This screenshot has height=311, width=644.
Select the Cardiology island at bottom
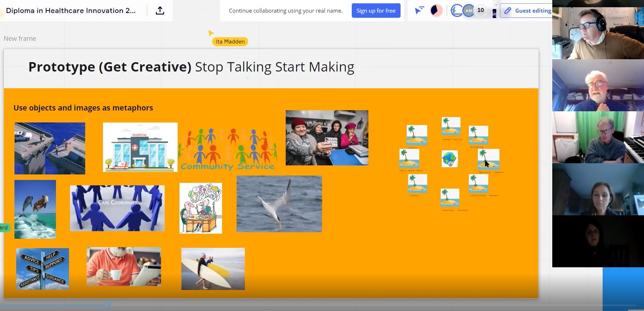(x=450, y=198)
